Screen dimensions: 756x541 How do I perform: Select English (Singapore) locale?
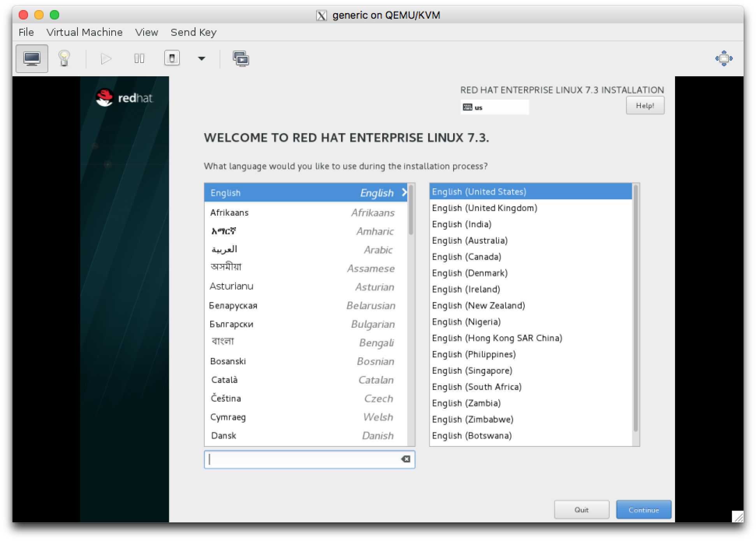(x=531, y=371)
